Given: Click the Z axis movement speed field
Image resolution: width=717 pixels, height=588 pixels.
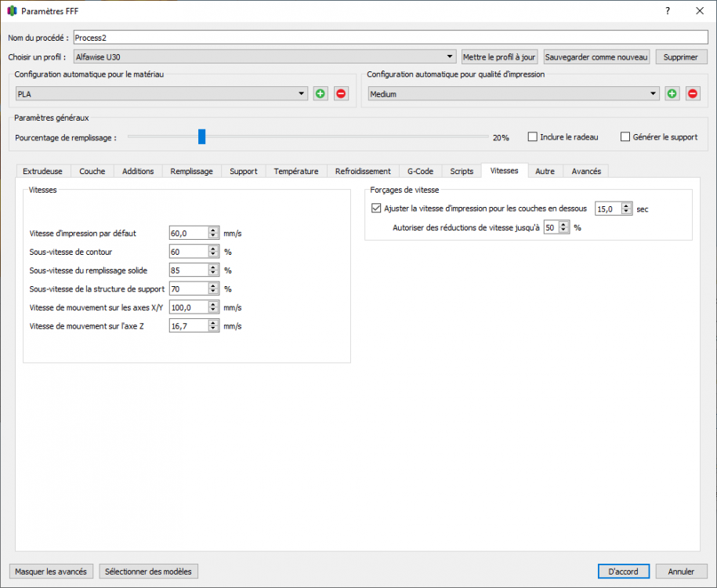Looking at the screenshot, I should (x=189, y=326).
